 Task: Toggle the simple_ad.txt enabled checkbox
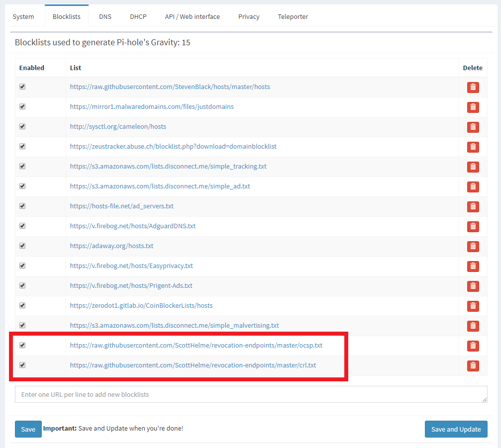coord(22,186)
